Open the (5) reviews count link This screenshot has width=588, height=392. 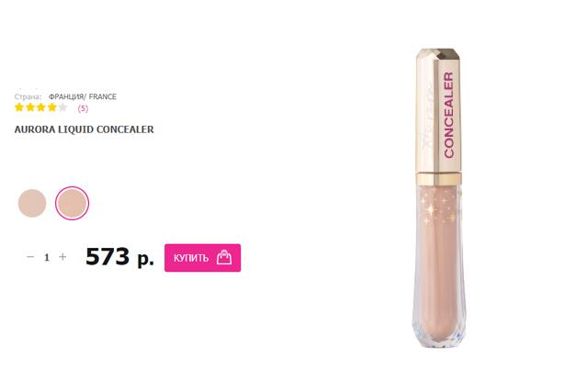click(x=83, y=108)
